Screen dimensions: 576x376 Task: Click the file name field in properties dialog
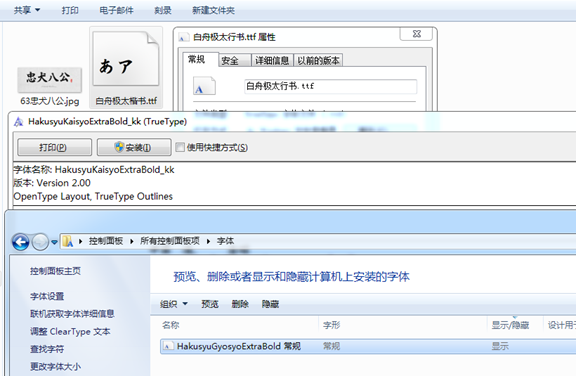point(330,86)
